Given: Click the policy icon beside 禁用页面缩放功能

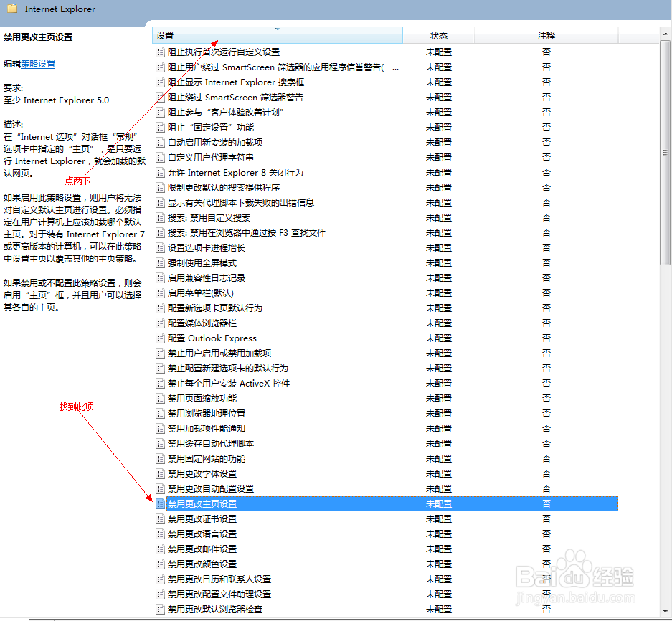Looking at the screenshot, I should [x=160, y=399].
